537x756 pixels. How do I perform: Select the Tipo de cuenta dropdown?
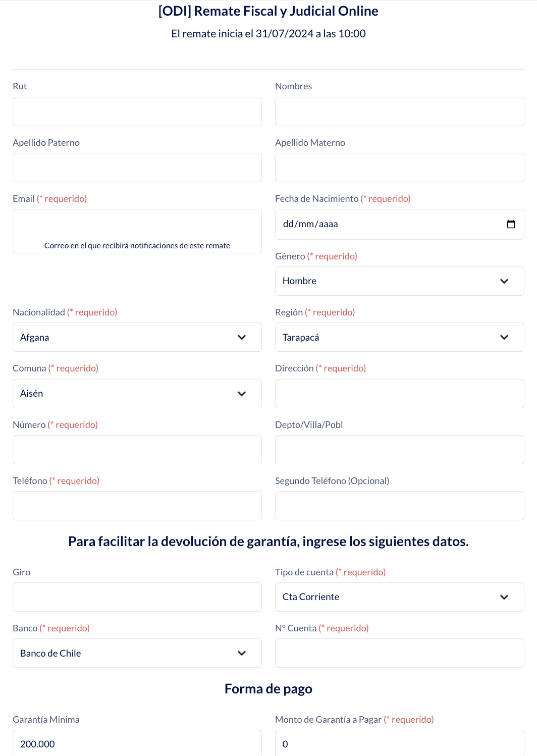(399, 597)
